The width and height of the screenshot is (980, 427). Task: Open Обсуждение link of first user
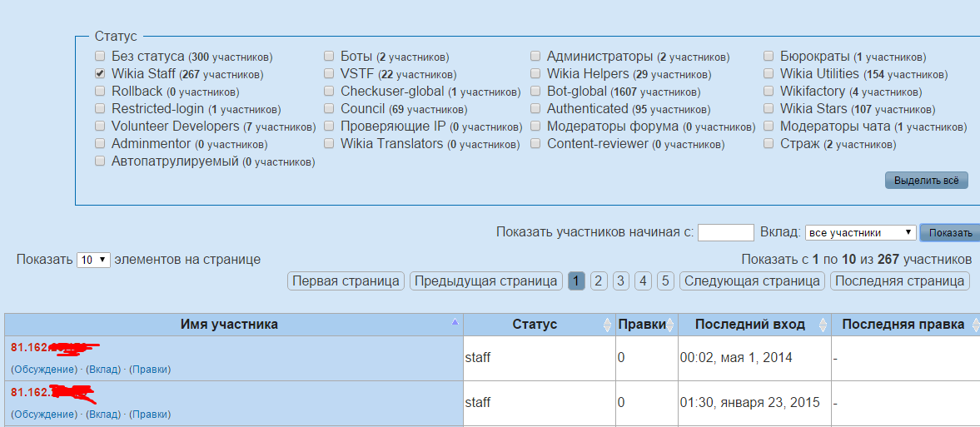tap(44, 369)
